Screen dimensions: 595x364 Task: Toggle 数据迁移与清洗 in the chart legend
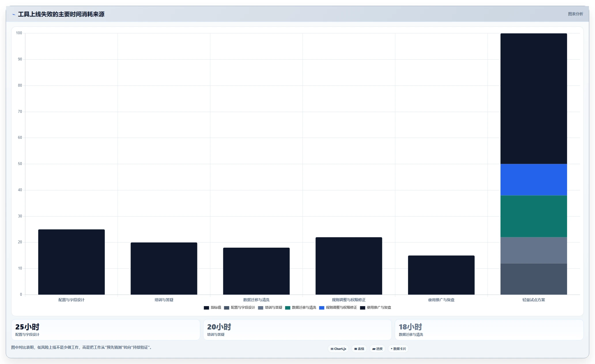click(x=301, y=308)
